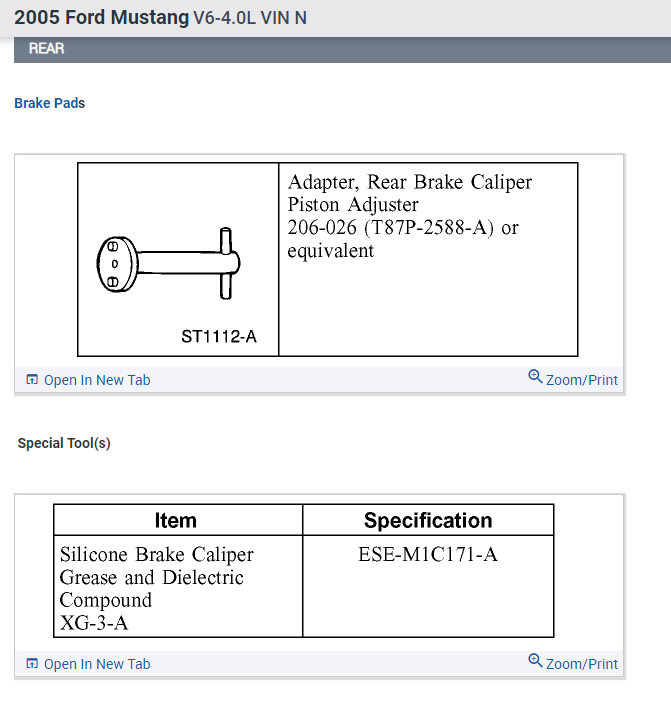Click the ESE-M1C171-A specification cell
The image size is (671, 709).
coord(428,554)
